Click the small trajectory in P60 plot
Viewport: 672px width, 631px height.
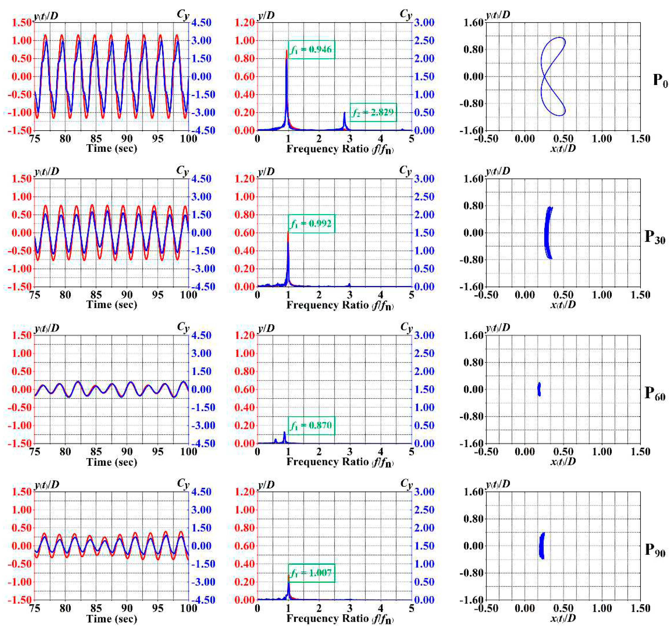pos(539,389)
